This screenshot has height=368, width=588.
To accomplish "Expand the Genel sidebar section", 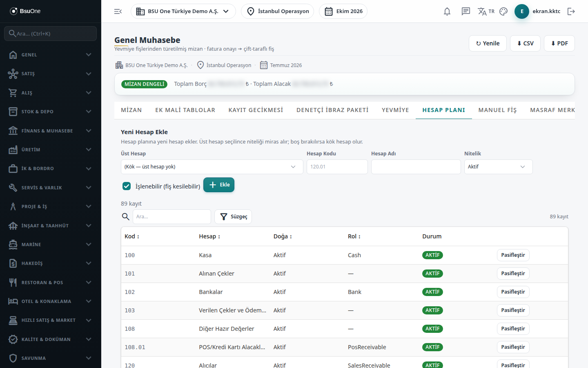I will [x=51, y=55].
